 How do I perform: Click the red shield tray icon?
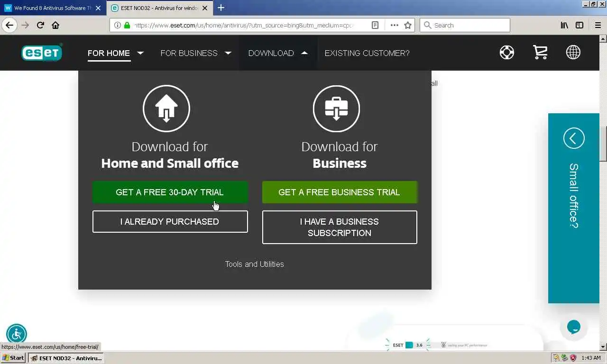(573, 358)
